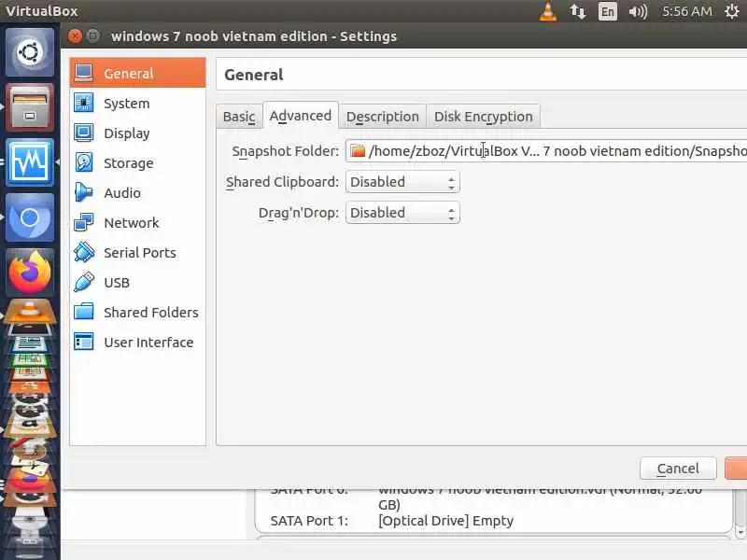This screenshot has width=747, height=560.
Task: Click the Cancel button
Action: (x=678, y=469)
